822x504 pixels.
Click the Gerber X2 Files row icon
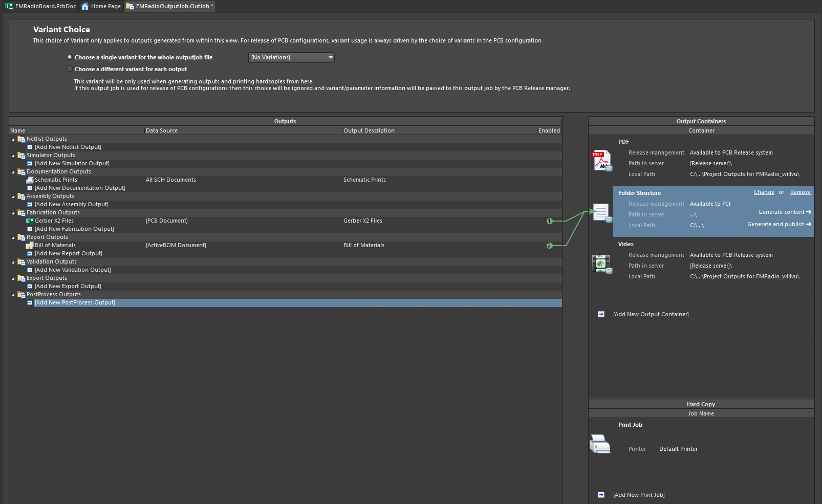point(30,221)
